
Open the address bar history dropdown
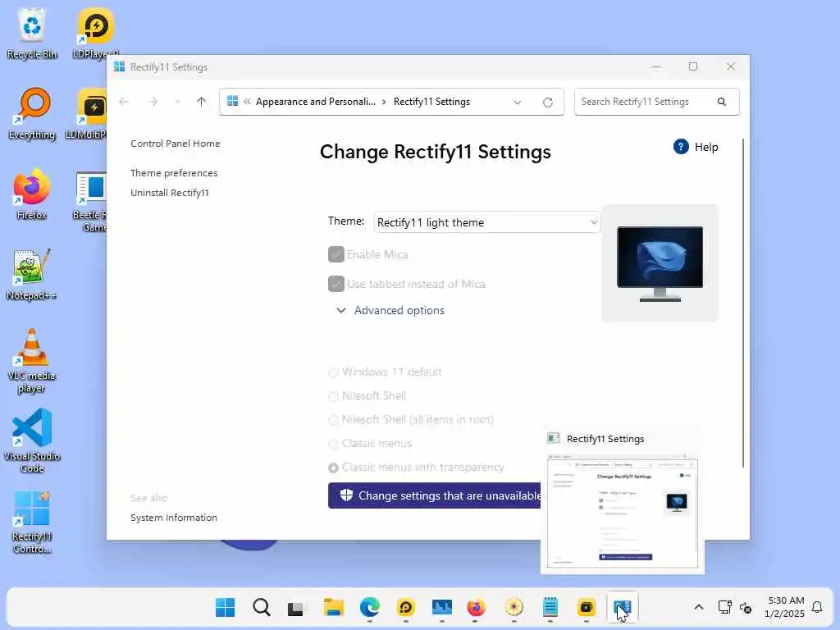(x=517, y=103)
